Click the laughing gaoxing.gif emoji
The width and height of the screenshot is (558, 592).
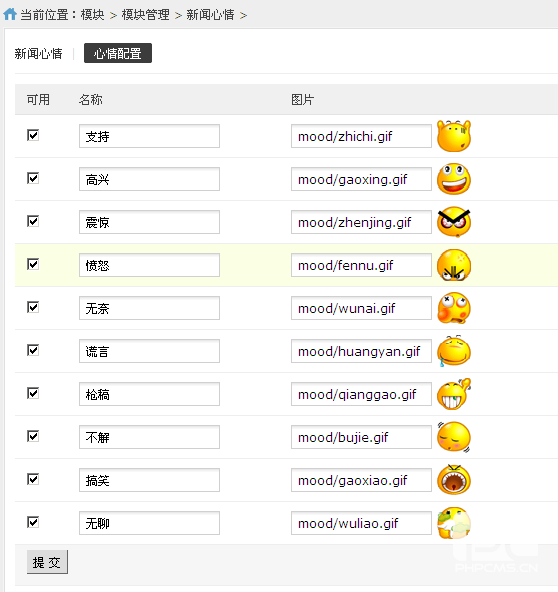[x=454, y=179]
